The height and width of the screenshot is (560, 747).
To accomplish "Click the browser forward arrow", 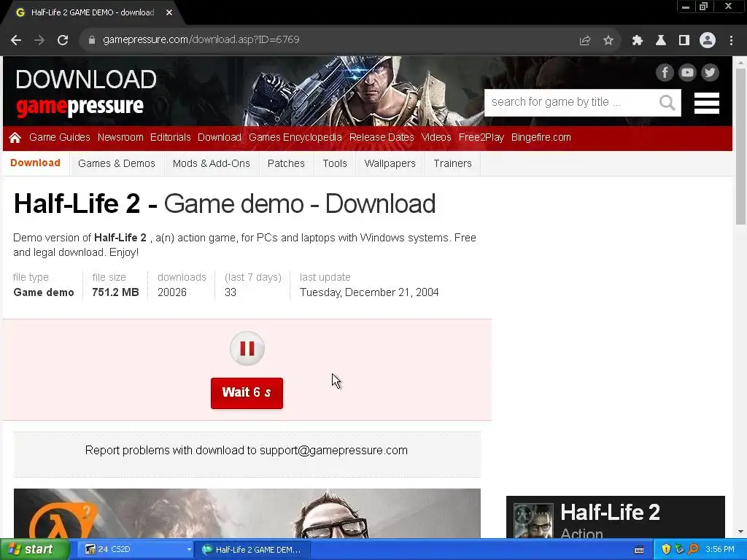I will coord(39,40).
